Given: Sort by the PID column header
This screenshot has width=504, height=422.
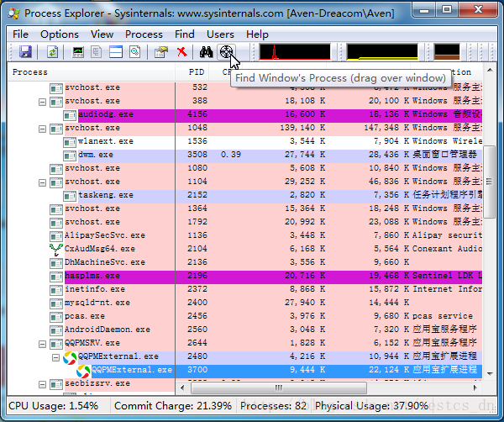Looking at the screenshot, I should point(192,72).
